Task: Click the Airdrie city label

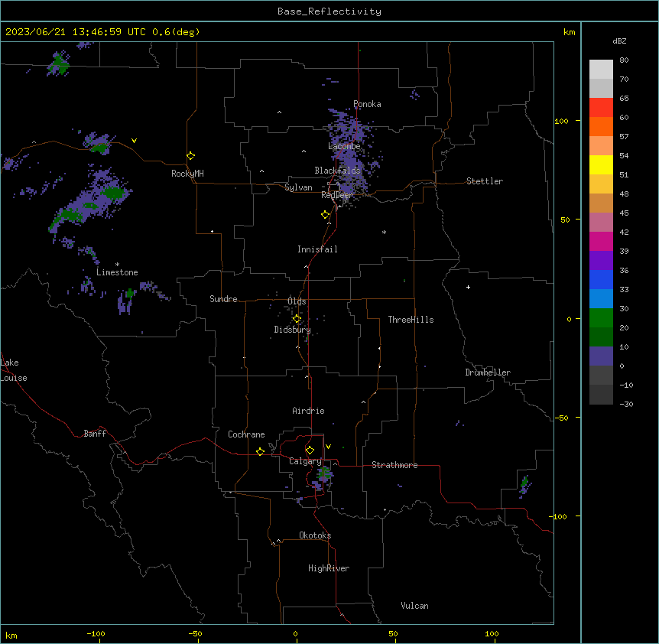Action: click(x=308, y=411)
